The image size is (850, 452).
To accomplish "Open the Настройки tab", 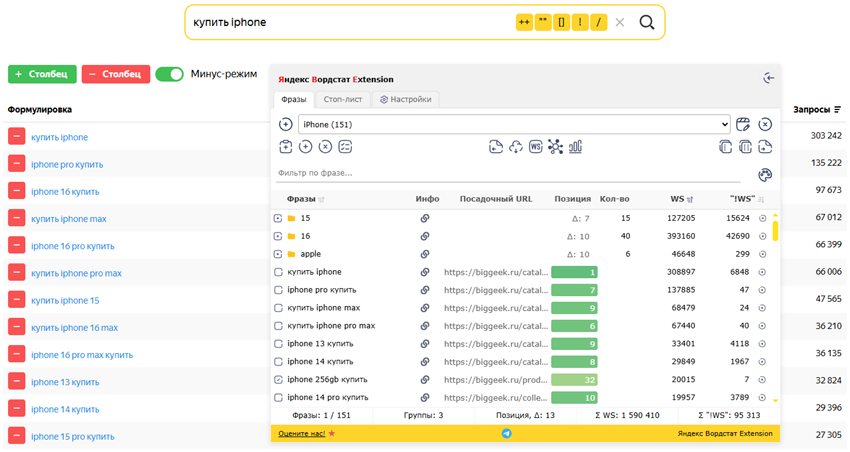I will (405, 99).
